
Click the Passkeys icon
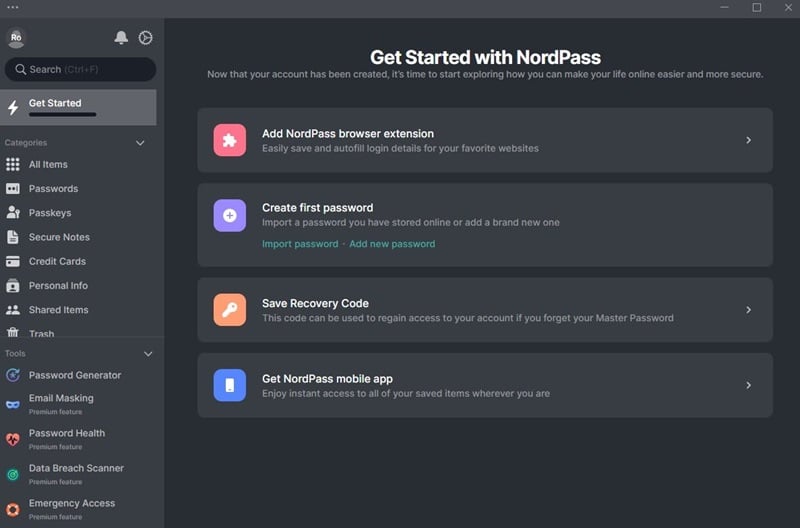(x=13, y=213)
